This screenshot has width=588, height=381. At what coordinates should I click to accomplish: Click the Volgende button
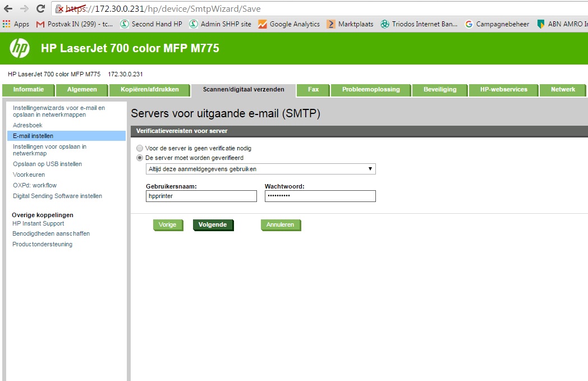click(x=213, y=224)
